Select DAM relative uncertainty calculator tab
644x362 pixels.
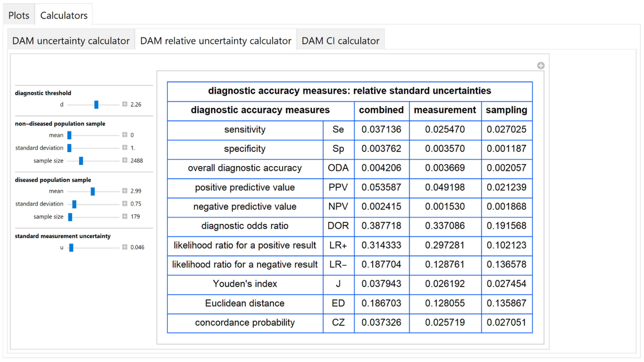[215, 41]
